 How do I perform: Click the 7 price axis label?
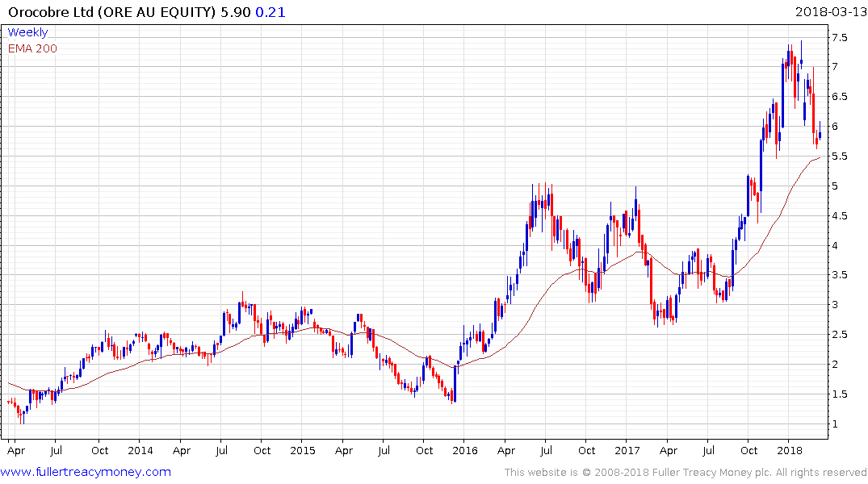pyautogui.click(x=835, y=66)
